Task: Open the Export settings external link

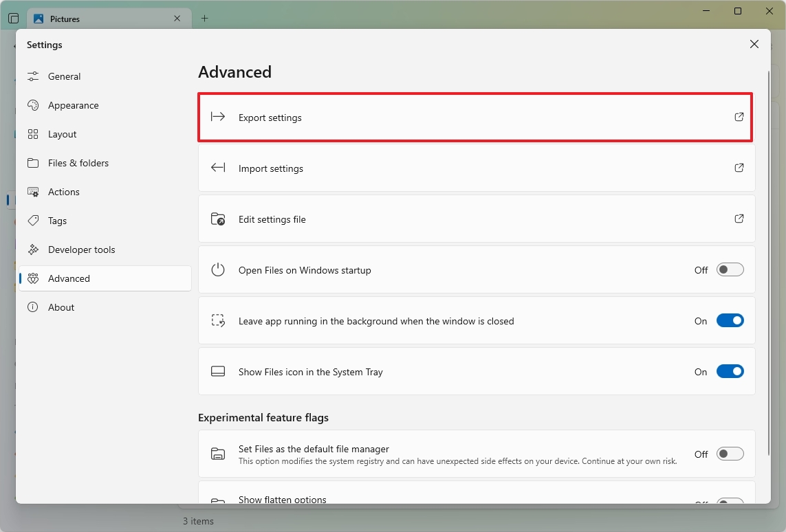Action: point(739,117)
